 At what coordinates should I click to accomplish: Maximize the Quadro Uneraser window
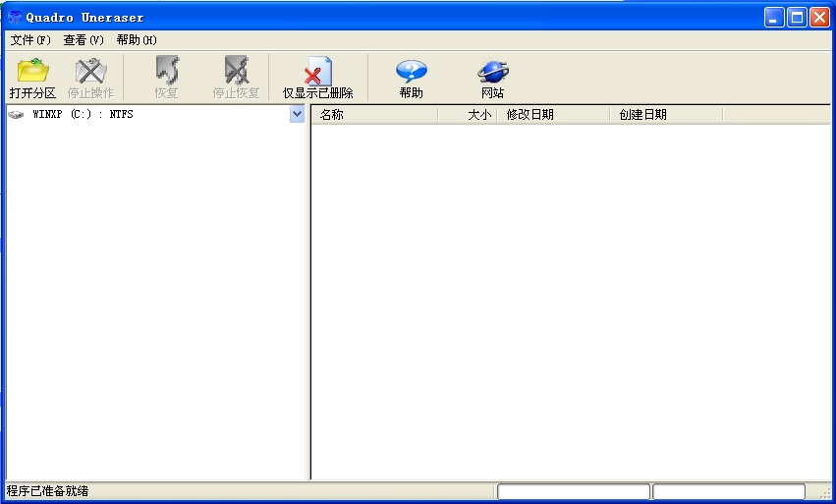[797, 18]
